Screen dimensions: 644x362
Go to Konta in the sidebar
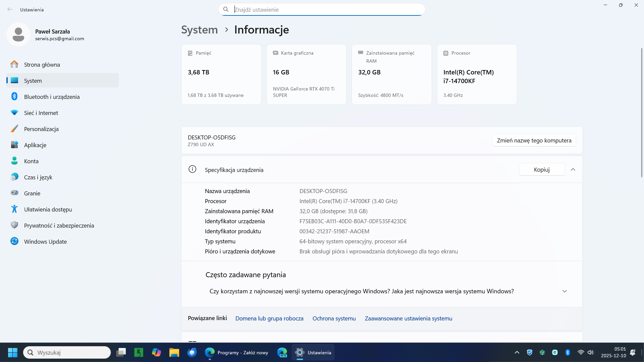pos(31,161)
